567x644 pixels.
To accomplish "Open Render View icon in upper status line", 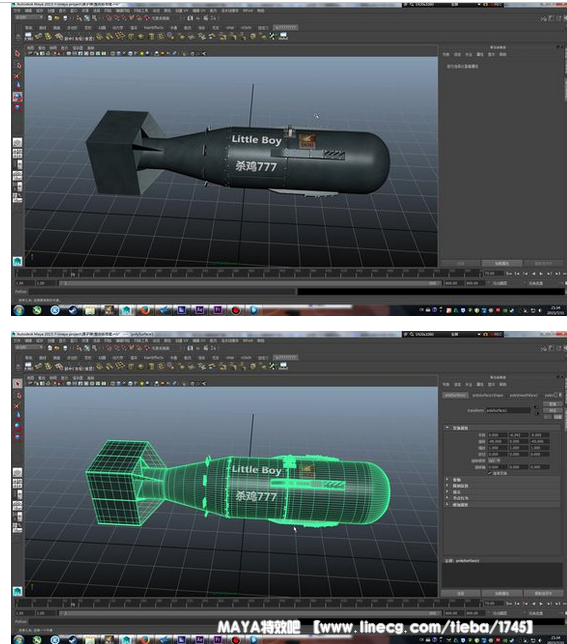I will (190, 18).
